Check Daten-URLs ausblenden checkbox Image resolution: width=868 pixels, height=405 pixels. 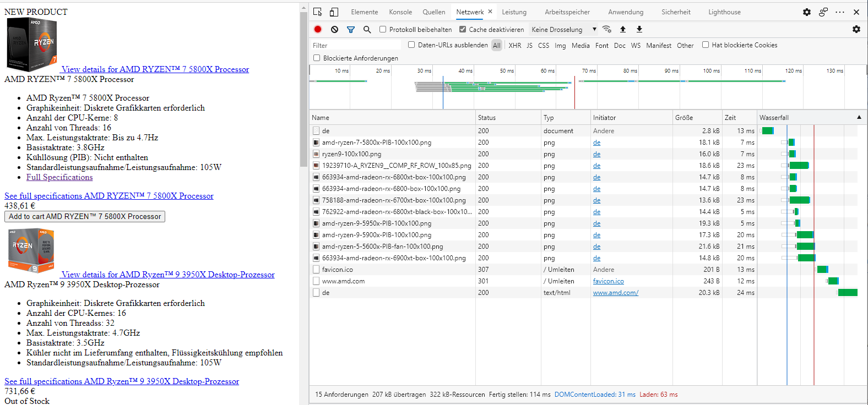tap(411, 45)
